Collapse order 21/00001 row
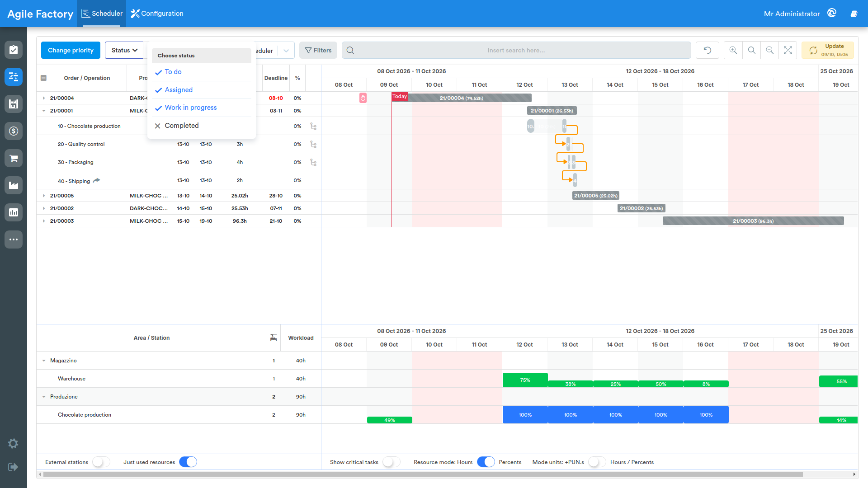The image size is (868, 488). (x=44, y=111)
